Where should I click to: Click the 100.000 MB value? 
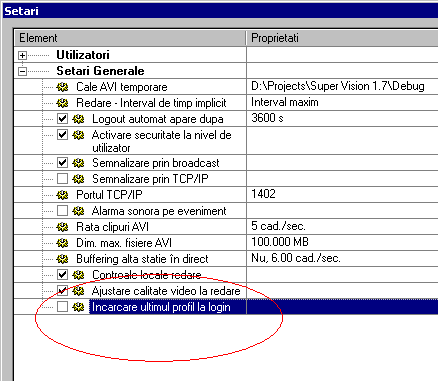[x=280, y=242]
